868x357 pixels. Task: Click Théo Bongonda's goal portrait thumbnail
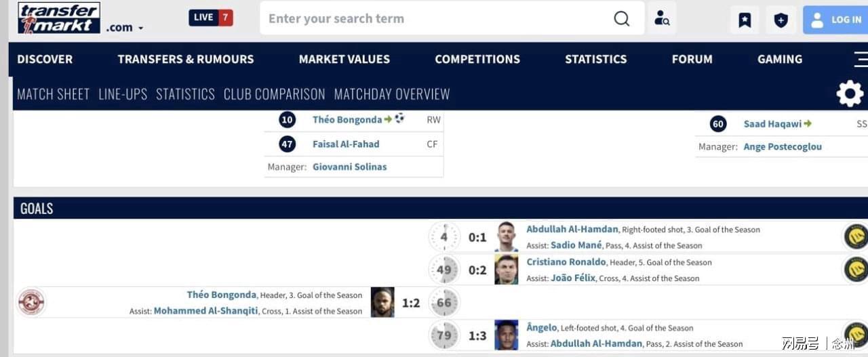[382, 302]
